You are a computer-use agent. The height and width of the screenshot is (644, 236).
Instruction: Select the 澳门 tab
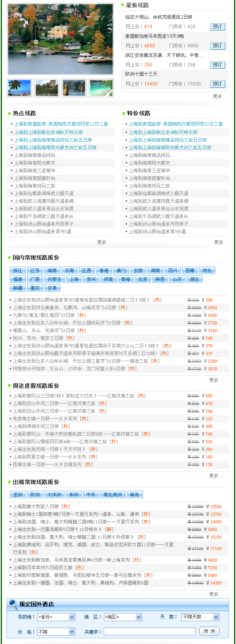coord(121,270)
